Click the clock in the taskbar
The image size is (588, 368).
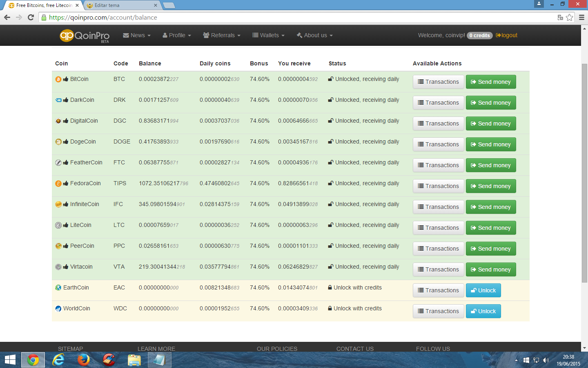coord(568,360)
